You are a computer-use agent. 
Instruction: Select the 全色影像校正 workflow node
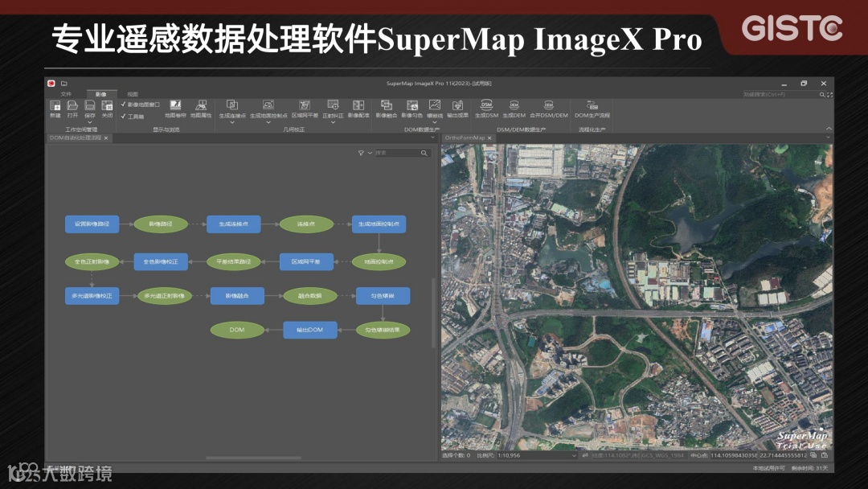(161, 261)
